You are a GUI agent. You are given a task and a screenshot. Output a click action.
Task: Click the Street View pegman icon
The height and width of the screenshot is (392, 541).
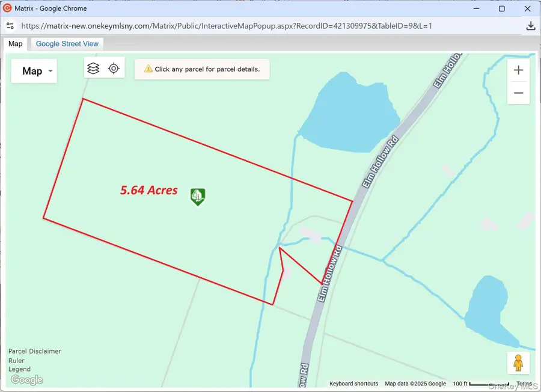(518, 363)
